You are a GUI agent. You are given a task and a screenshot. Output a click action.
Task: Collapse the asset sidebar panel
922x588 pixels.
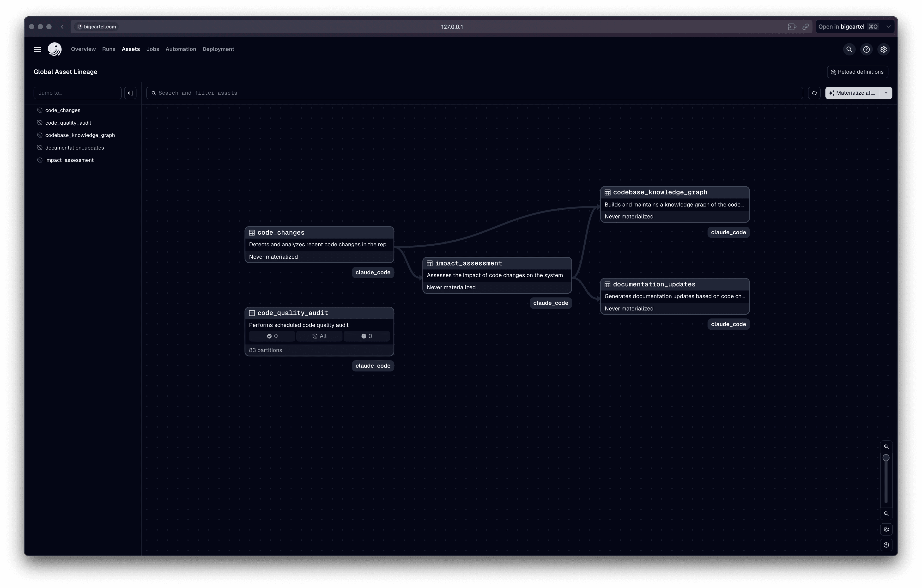click(130, 93)
